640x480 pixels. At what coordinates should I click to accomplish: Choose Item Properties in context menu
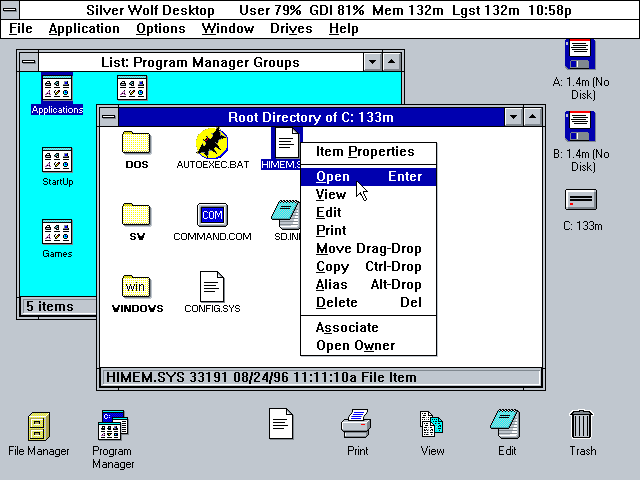[x=368, y=152]
